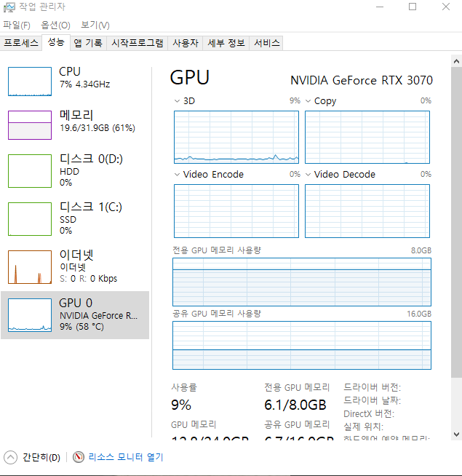Click the 실제 위치: label

pos(364,427)
